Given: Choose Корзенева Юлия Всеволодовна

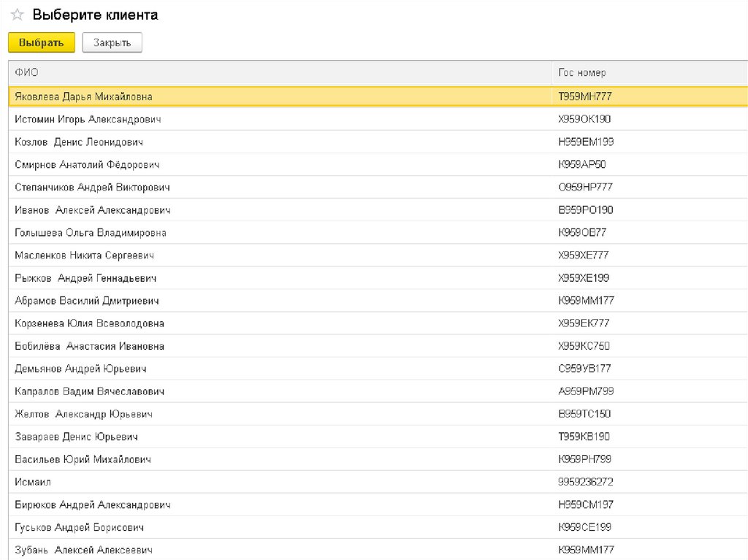Looking at the screenshot, I should pos(89,323).
